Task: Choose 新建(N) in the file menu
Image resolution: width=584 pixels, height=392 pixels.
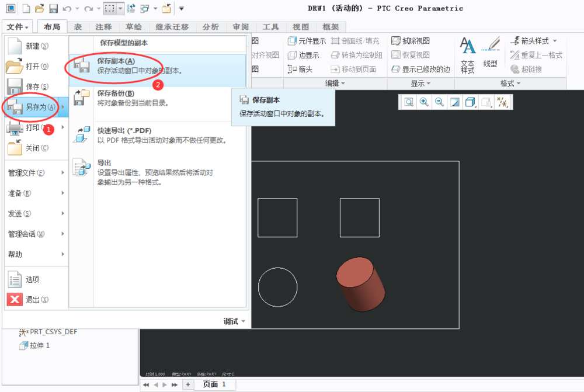Action: tap(36, 46)
